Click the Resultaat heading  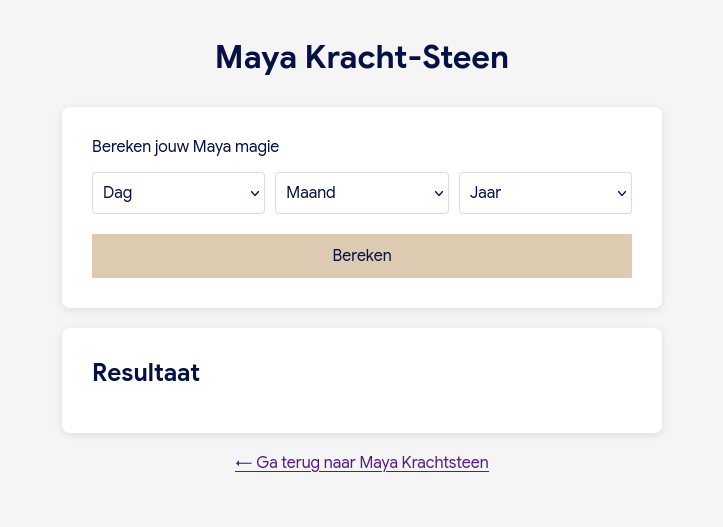(146, 373)
